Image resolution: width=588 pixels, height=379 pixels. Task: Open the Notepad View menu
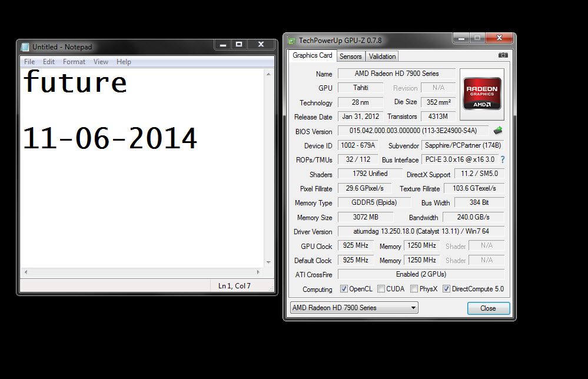point(101,62)
